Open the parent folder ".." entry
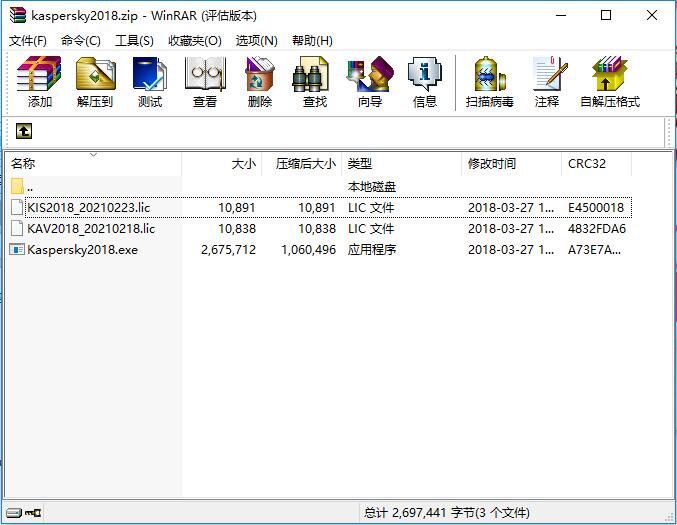Screen dimensions: 677x525 tap(30, 186)
